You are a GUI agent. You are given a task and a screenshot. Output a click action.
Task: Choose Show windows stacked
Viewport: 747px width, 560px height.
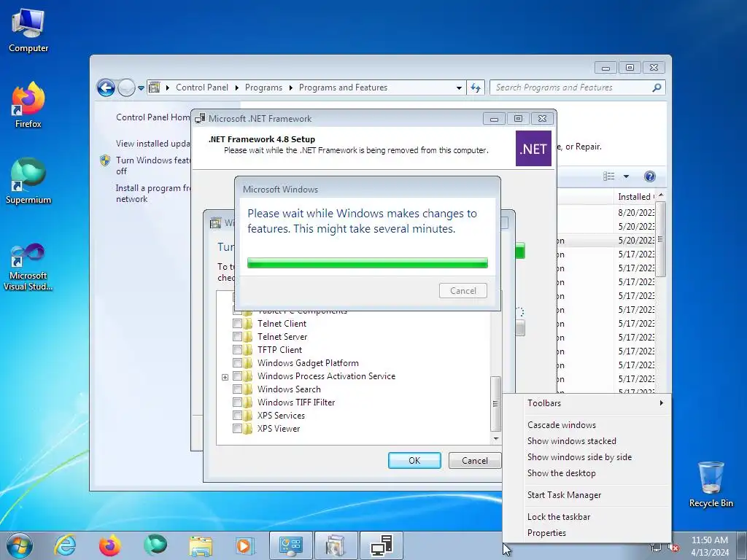pos(572,441)
